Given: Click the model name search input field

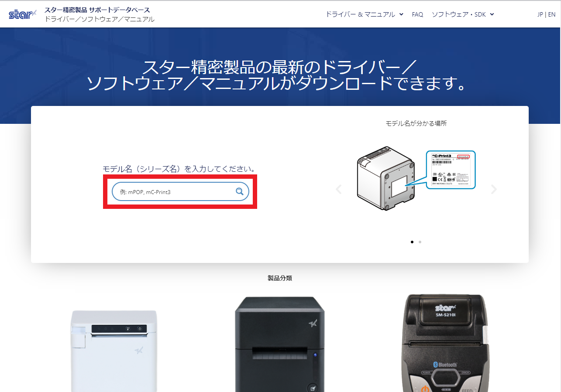Looking at the screenshot, I should (x=180, y=191).
